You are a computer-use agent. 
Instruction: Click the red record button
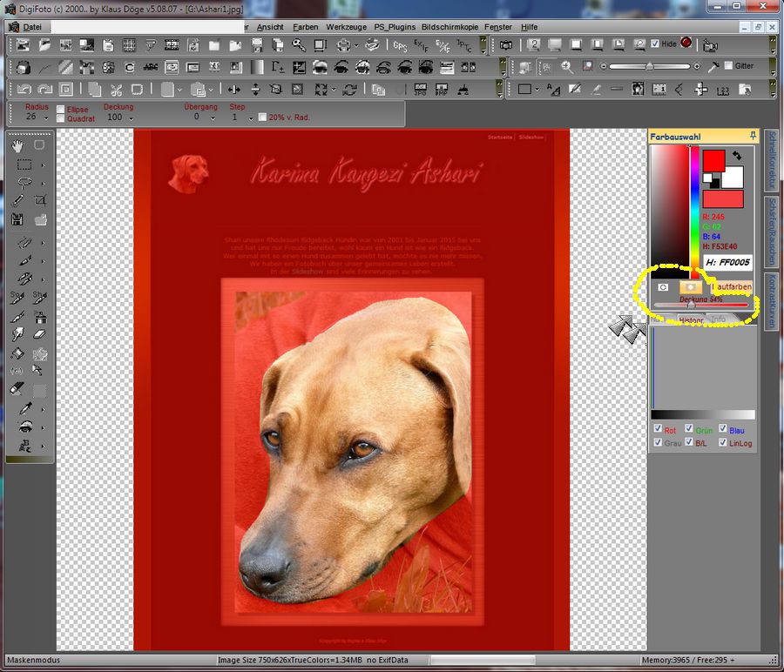pyautogui.click(x=686, y=44)
